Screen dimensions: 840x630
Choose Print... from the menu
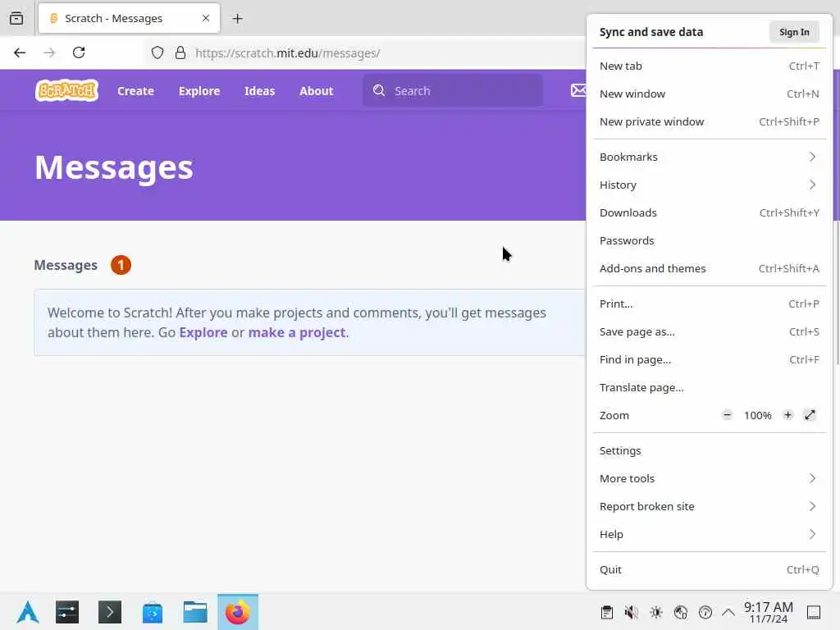[x=710, y=304]
